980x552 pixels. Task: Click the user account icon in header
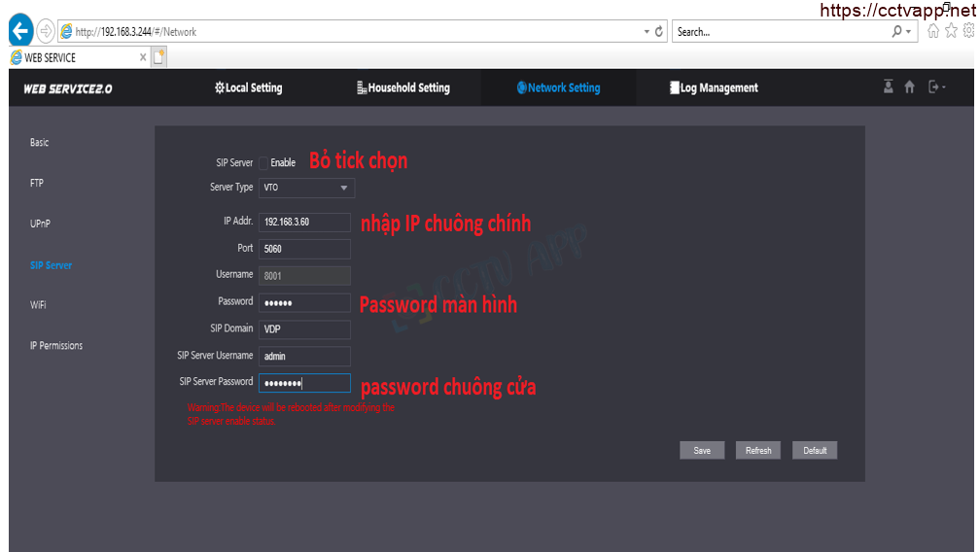coord(888,86)
